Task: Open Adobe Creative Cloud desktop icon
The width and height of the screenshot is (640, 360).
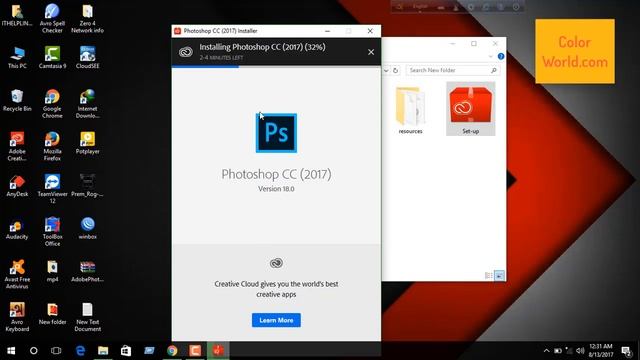Action: (17, 146)
